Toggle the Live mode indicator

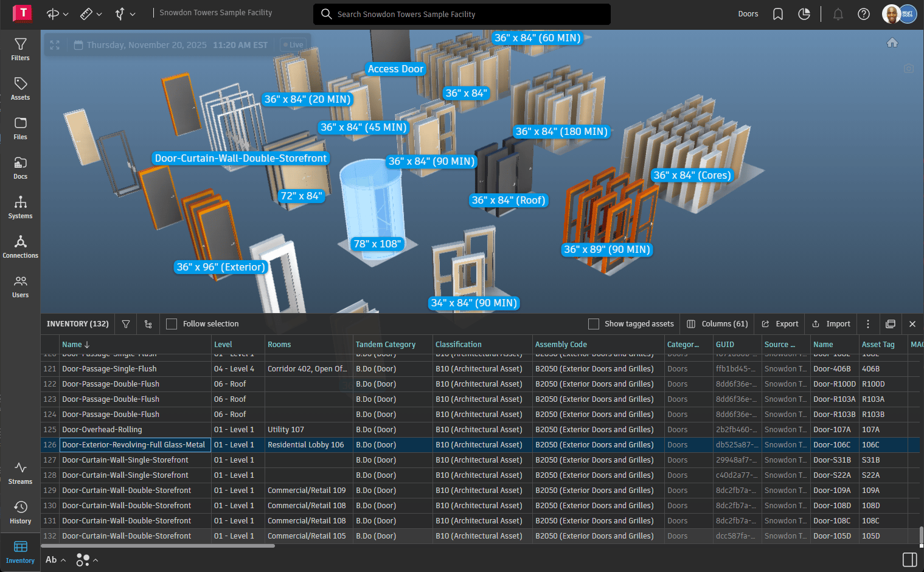(x=293, y=45)
